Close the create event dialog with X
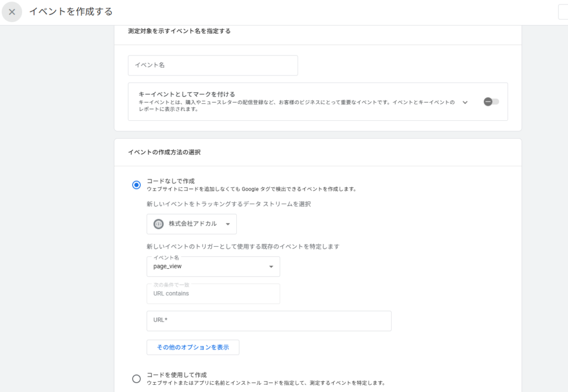 [12, 12]
